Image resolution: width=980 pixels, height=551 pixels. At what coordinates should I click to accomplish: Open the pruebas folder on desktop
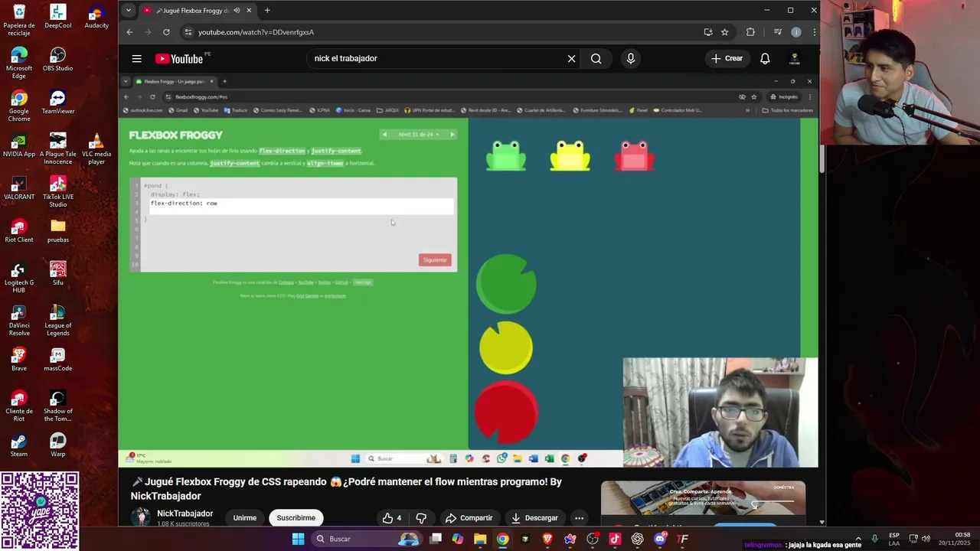click(58, 231)
